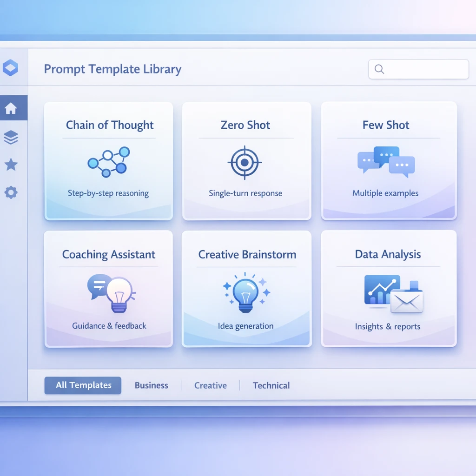Click the Insights & reports caption

pos(388,326)
